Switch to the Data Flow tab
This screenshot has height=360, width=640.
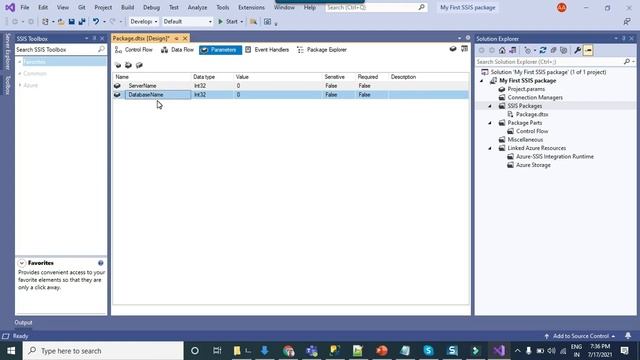[177, 50]
